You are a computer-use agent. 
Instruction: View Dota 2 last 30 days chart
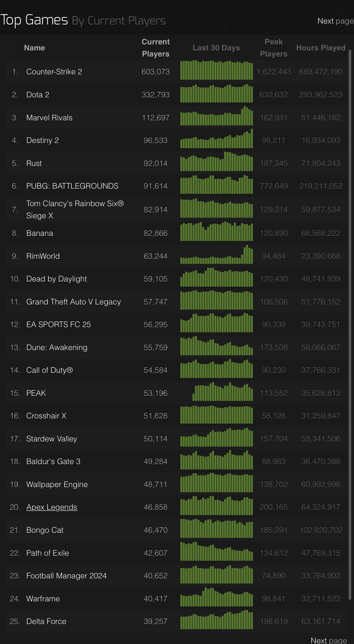click(217, 93)
